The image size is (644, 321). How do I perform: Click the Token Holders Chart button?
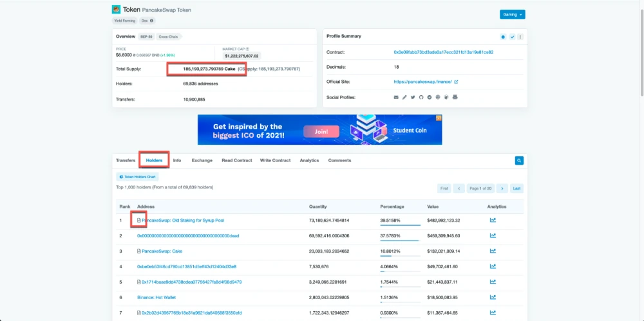pos(138,177)
